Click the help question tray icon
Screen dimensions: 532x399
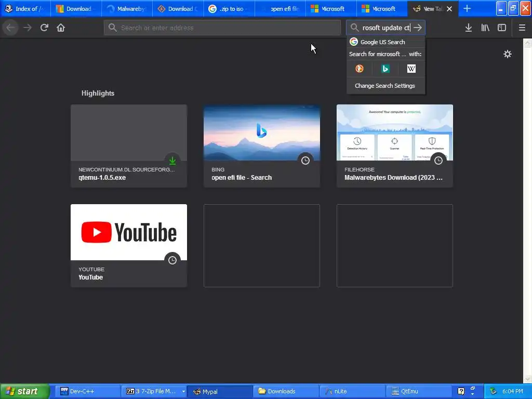(461, 391)
